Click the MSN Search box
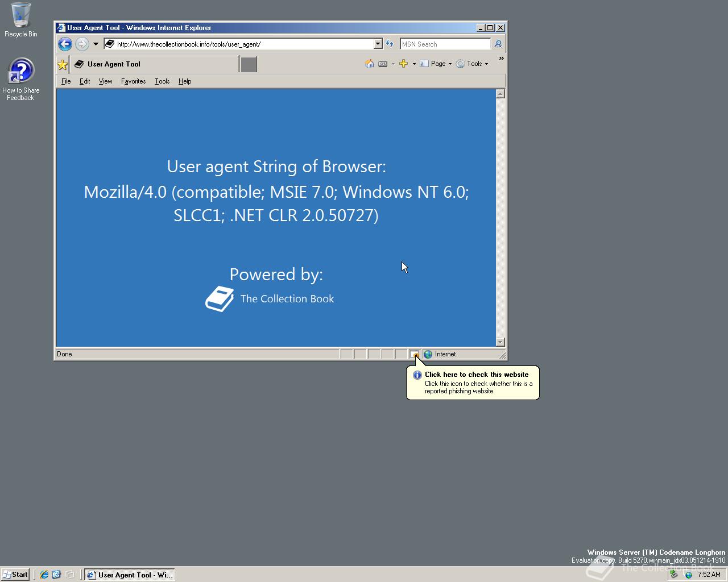This screenshot has width=728, height=582. pyautogui.click(x=445, y=44)
